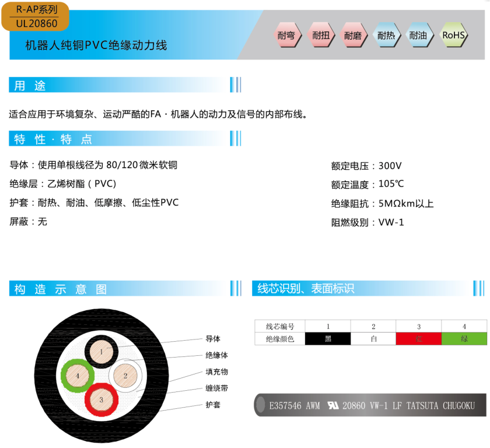Image resolution: width=490 pixels, height=448 pixels.
Task: Click the 耐扭 hexagon badge
Action: (320, 36)
